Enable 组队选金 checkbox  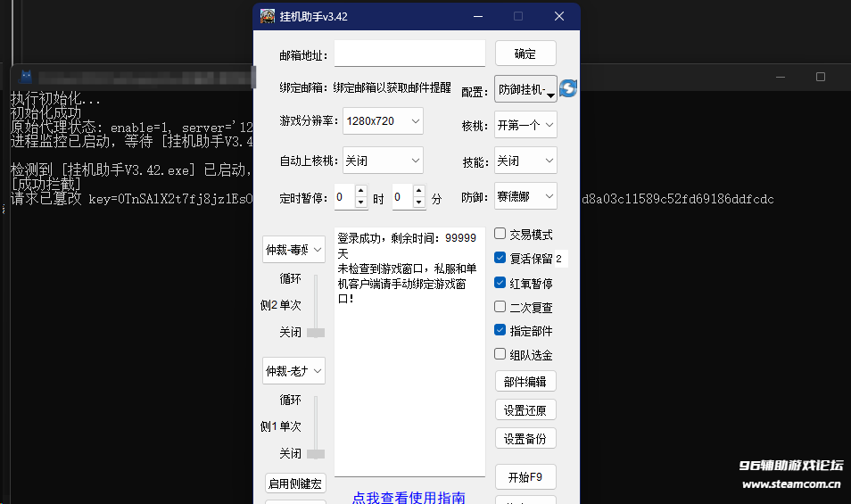[x=500, y=354]
